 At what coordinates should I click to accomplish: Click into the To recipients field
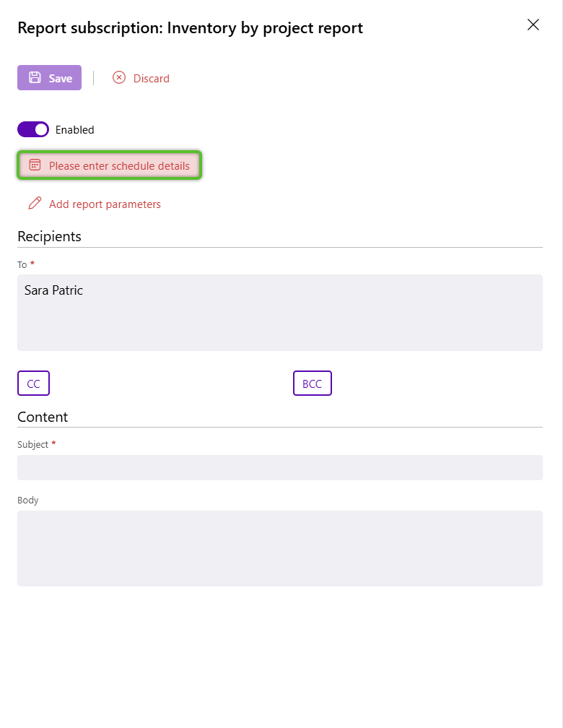click(x=280, y=325)
